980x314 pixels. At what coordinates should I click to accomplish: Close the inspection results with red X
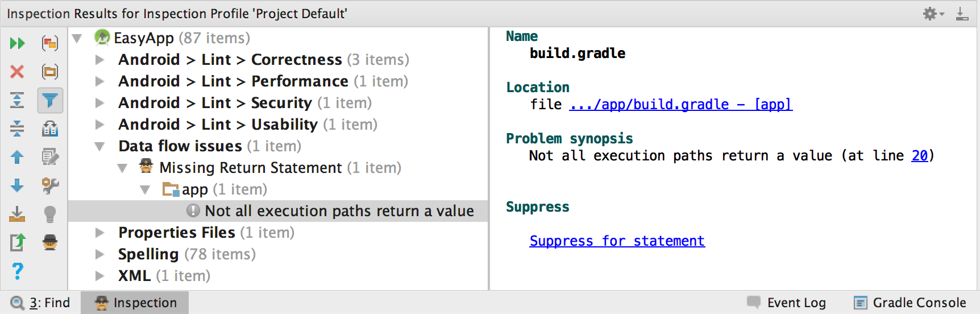pyautogui.click(x=18, y=72)
